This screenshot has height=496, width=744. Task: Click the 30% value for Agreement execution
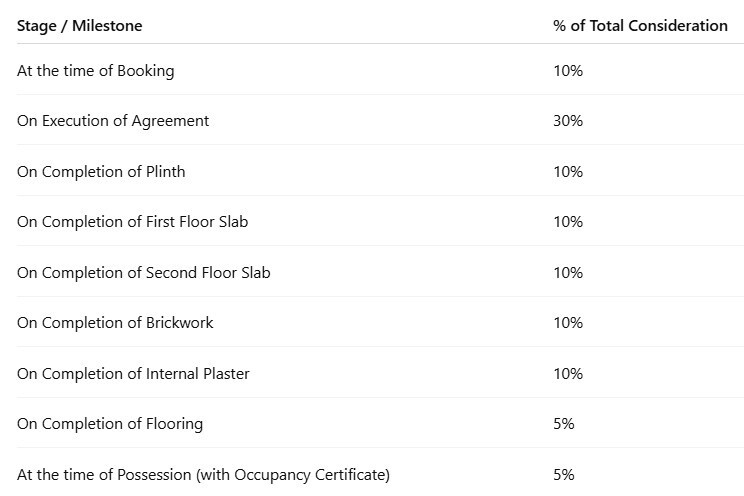(x=568, y=121)
